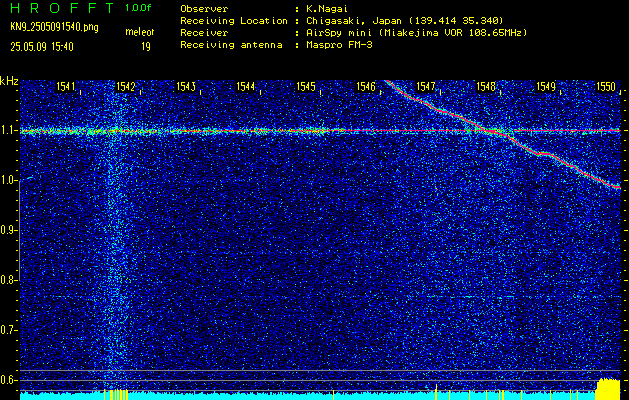
Task: Click the 0.7 frequency axis label
Action: 8,330
